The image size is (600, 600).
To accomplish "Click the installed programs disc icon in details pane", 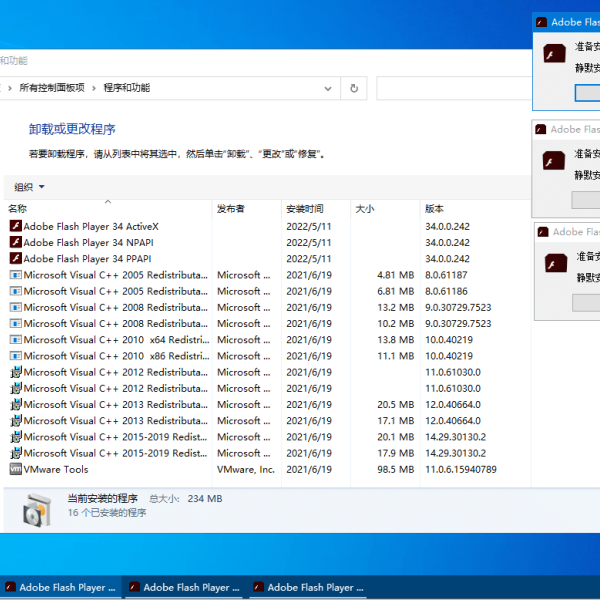I will point(37,510).
